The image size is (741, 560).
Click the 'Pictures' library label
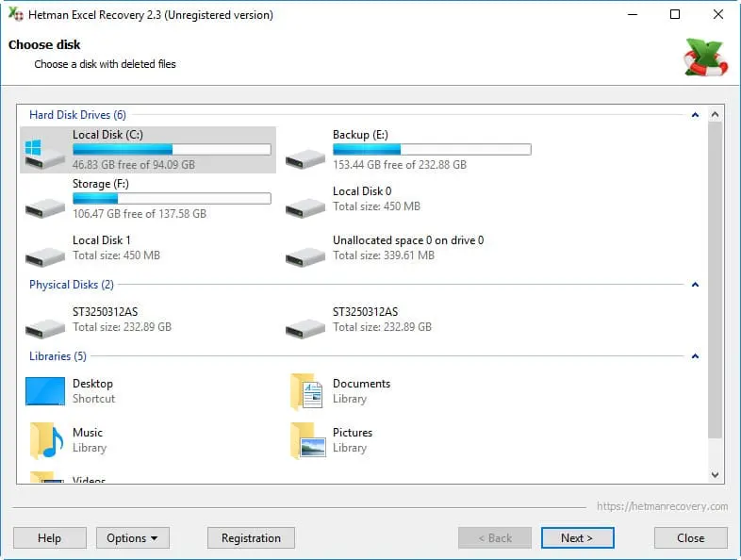tap(353, 433)
